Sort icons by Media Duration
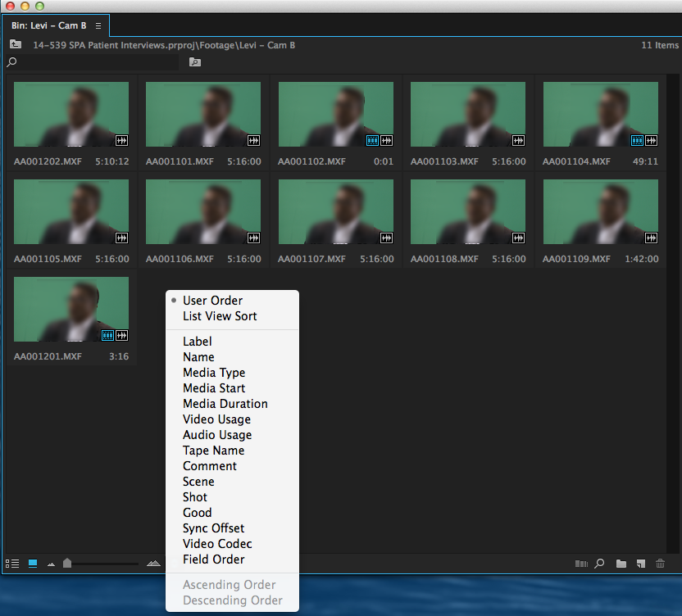The width and height of the screenshot is (682, 616). pos(232,404)
